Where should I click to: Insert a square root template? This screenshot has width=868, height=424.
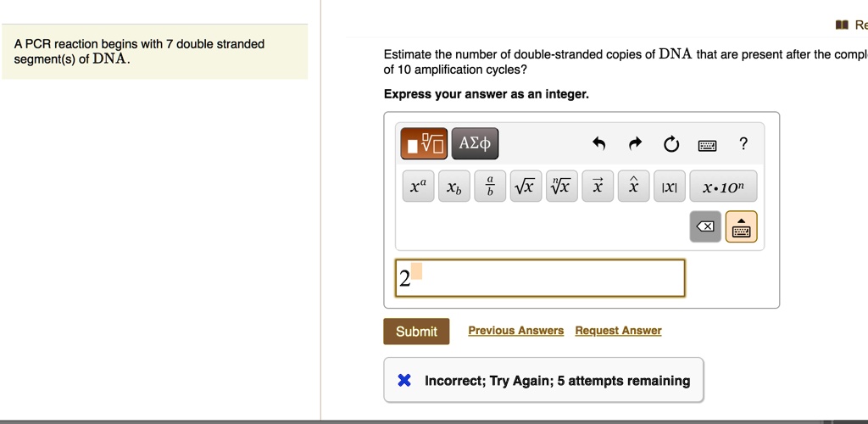[x=526, y=187]
